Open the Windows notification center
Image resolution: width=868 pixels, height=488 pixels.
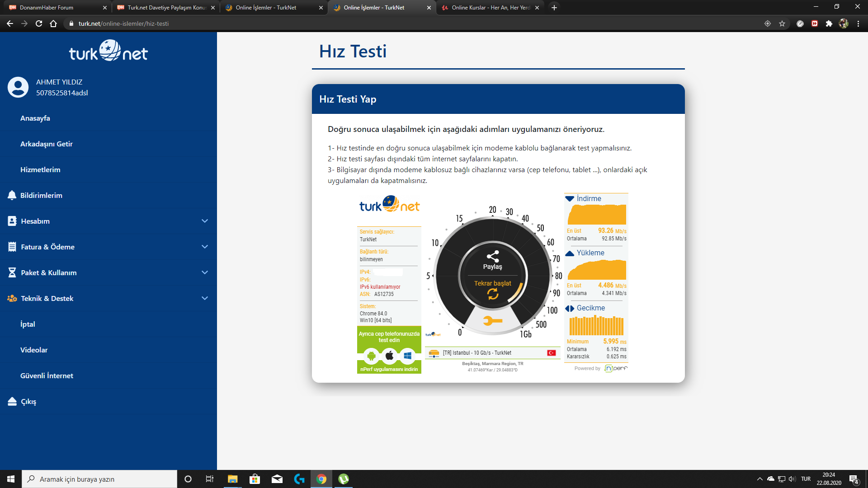click(854, 479)
